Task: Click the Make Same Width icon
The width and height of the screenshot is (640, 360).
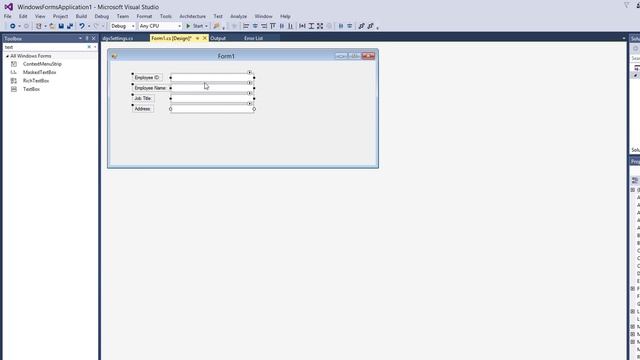Action: 302,26
